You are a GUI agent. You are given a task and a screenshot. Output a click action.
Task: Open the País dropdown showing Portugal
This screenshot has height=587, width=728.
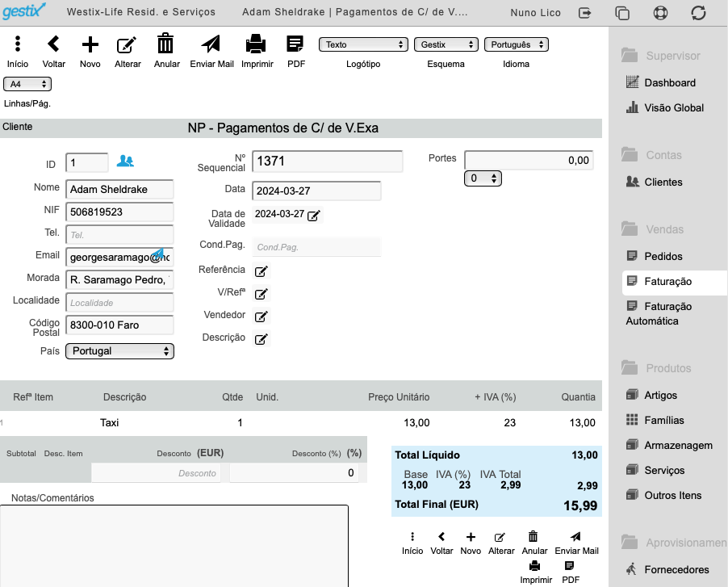pos(119,351)
